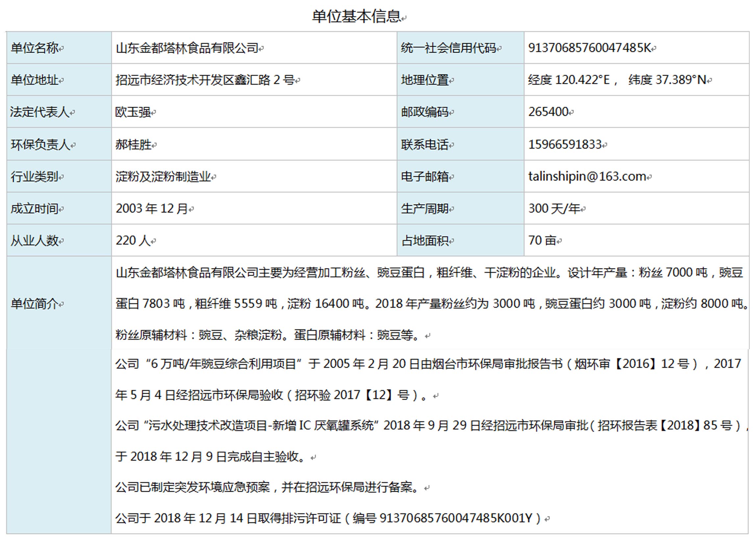The image size is (756, 543).
Task: Click the environmental officer name 郝桂胜
Action: (x=133, y=145)
